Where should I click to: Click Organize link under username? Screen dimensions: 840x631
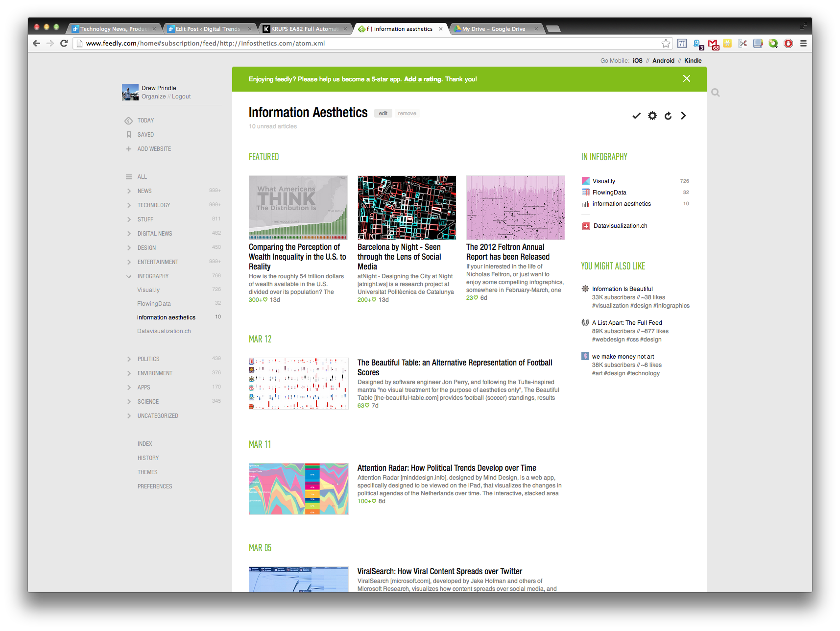click(x=154, y=97)
